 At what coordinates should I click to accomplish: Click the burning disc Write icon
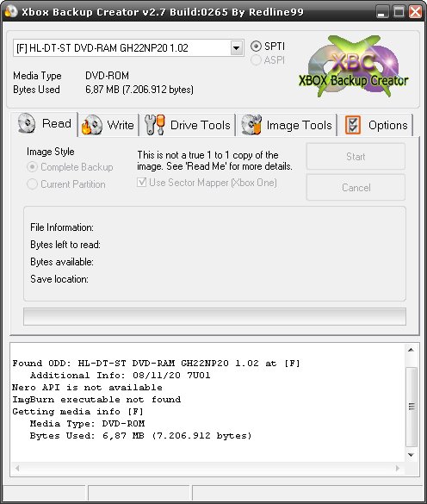coord(92,125)
